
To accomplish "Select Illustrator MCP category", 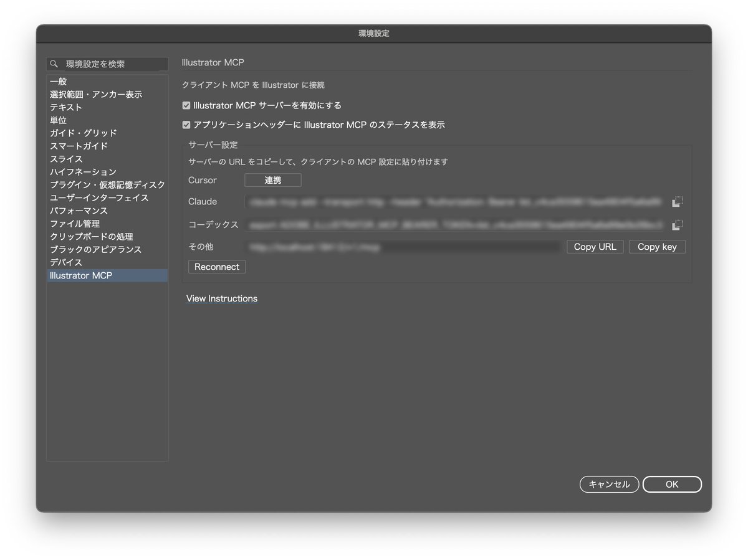I will click(x=107, y=275).
